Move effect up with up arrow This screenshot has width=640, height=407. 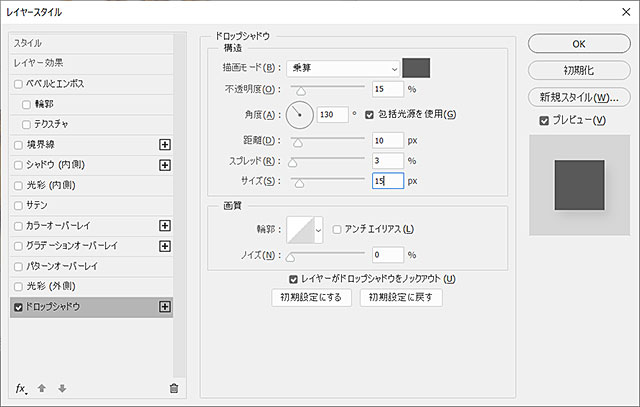(x=42, y=388)
